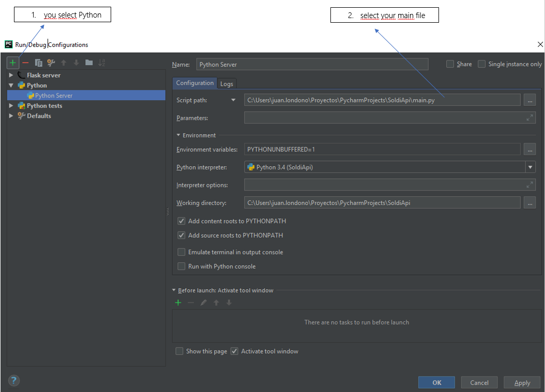Screen dimensions: 545x392
Task: Click the Environment variables field
Action: tap(382, 149)
